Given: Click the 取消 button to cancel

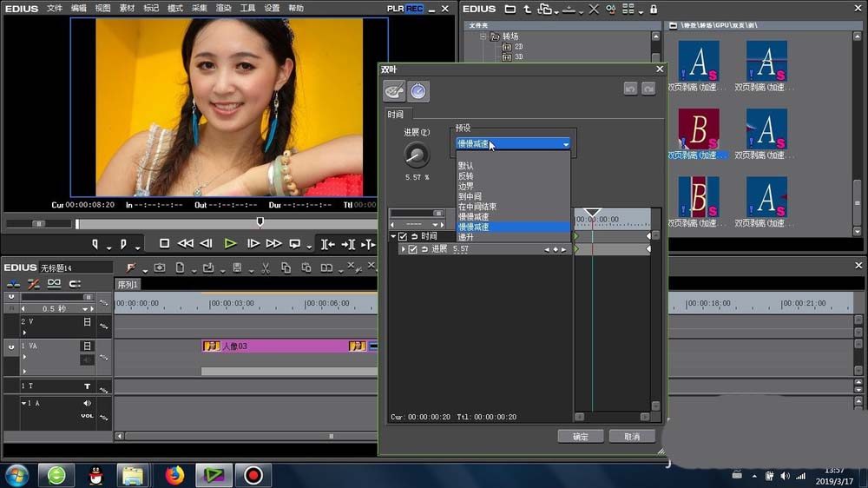Looking at the screenshot, I should [x=631, y=436].
